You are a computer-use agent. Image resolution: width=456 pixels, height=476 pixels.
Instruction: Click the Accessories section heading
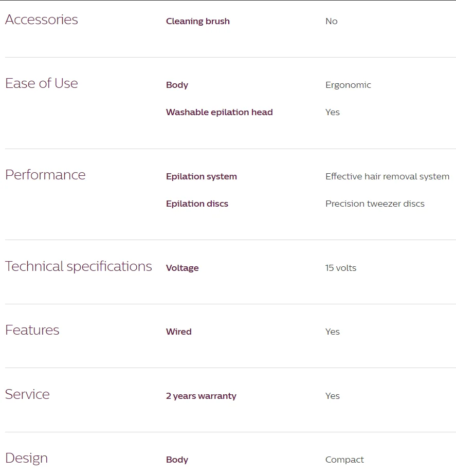(x=42, y=20)
